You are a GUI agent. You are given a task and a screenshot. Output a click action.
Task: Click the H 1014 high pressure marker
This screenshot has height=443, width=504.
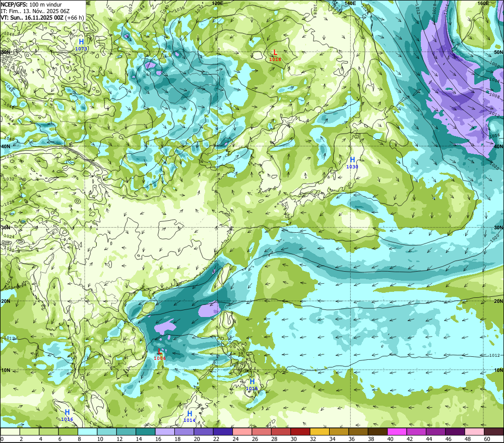pos(190,416)
